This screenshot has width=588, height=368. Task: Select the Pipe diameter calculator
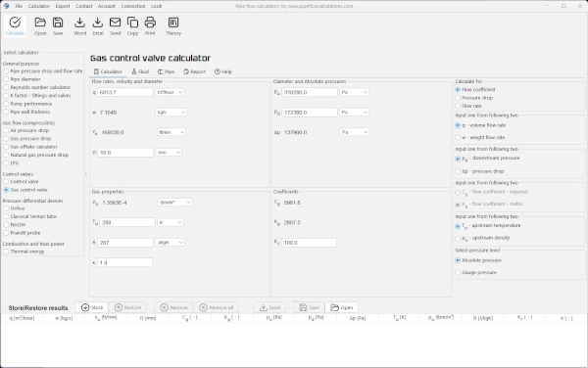[x=22, y=79]
